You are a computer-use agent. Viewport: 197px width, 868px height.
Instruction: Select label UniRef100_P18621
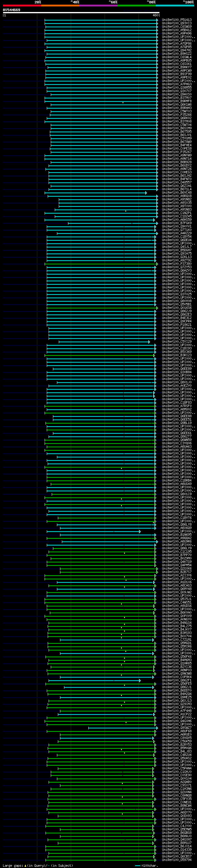pyautogui.click(x=177, y=325)
